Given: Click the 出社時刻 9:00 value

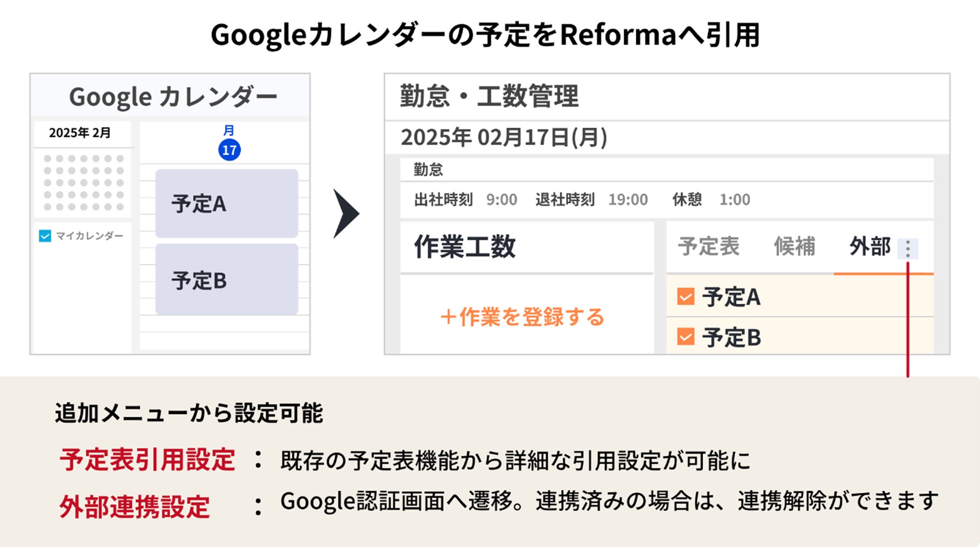Looking at the screenshot, I should point(501,200).
